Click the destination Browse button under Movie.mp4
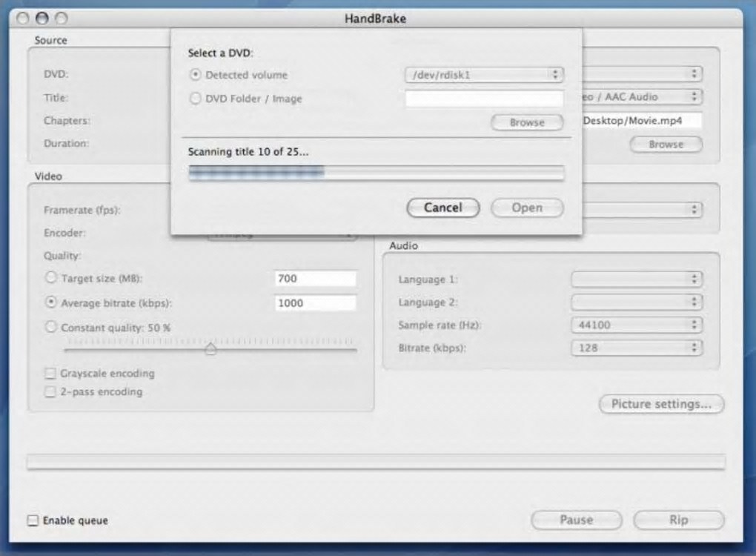 click(x=666, y=144)
